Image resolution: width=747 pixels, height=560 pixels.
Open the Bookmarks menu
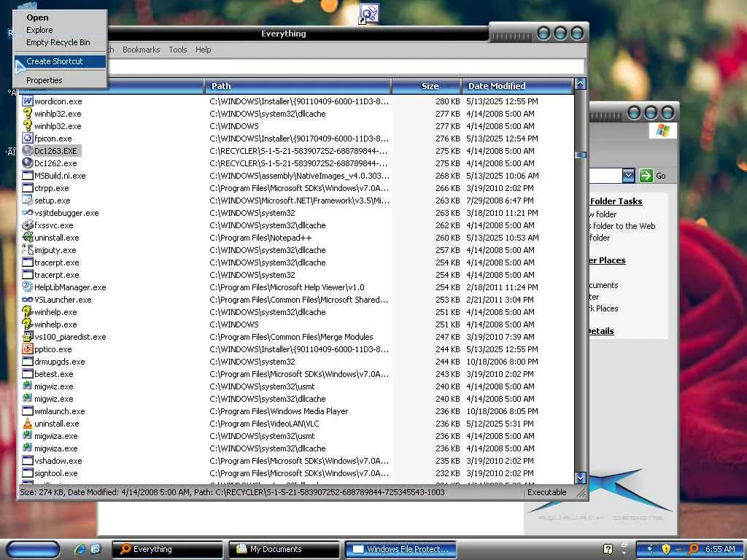141,50
